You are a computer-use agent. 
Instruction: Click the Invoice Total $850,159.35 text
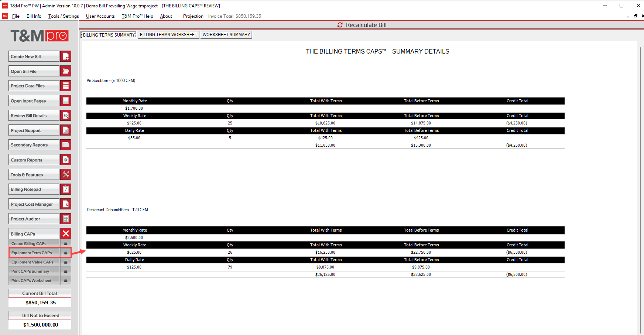coord(234,16)
